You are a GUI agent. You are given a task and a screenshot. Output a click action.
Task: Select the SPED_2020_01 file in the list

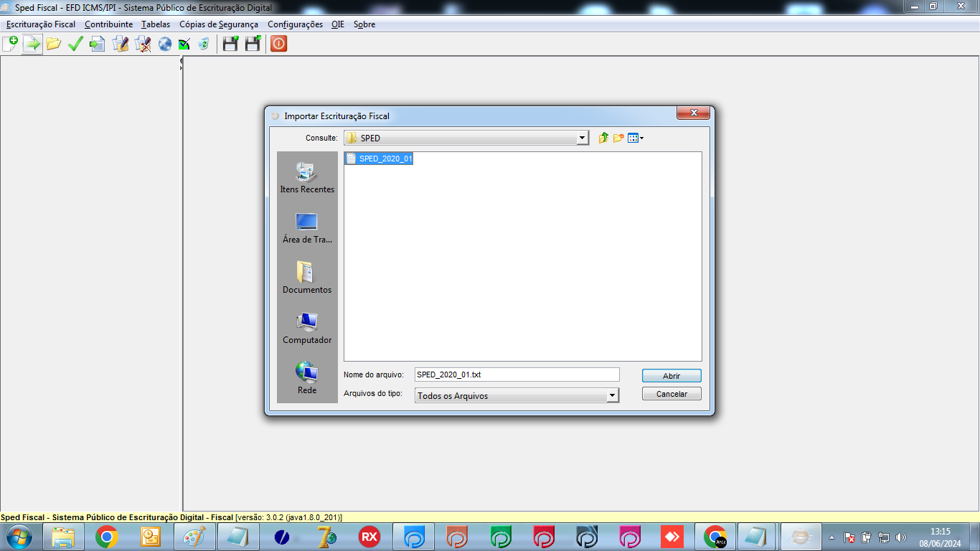point(379,159)
